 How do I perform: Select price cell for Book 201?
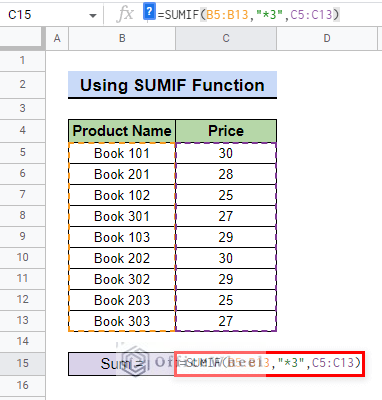(226, 174)
